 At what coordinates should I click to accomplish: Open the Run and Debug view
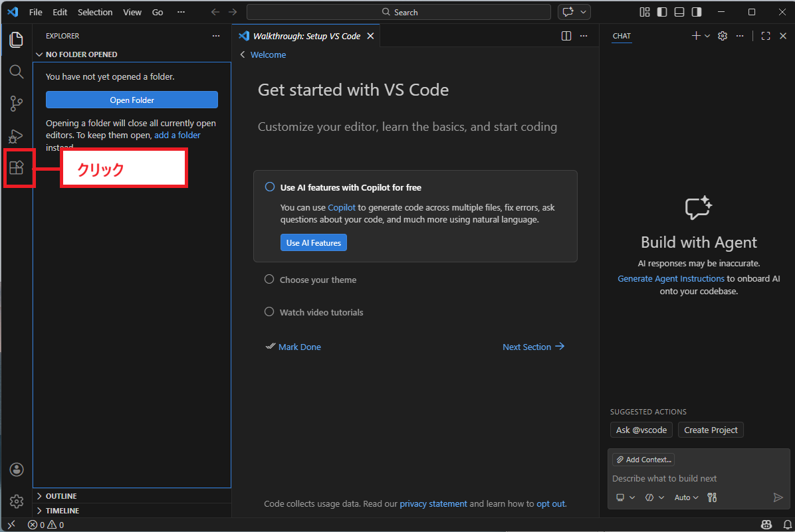(17, 136)
